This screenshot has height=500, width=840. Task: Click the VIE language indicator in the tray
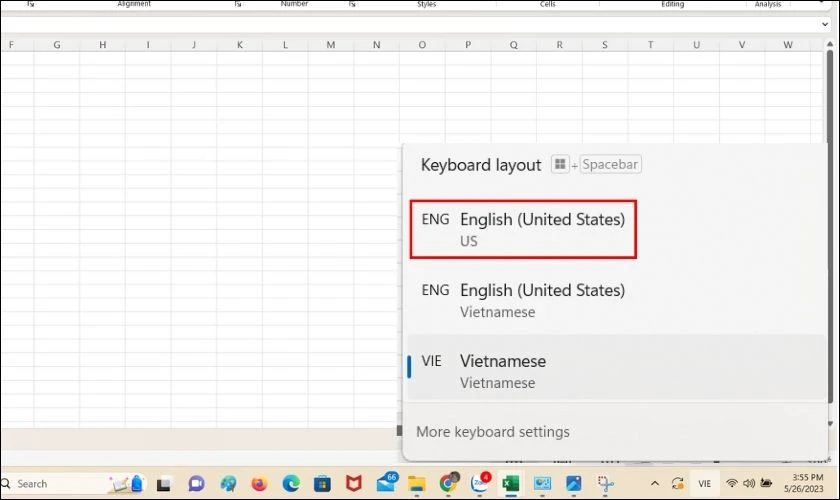click(704, 483)
